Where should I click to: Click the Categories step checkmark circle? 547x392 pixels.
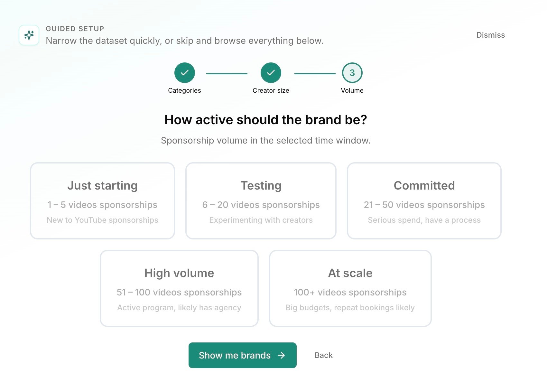coord(185,73)
